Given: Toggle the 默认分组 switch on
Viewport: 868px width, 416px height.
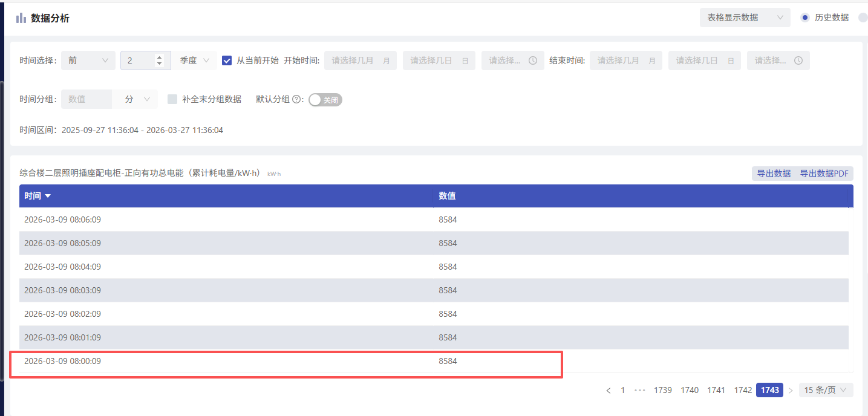Looking at the screenshot, I should pyautogui.click(x=325, y=100).
